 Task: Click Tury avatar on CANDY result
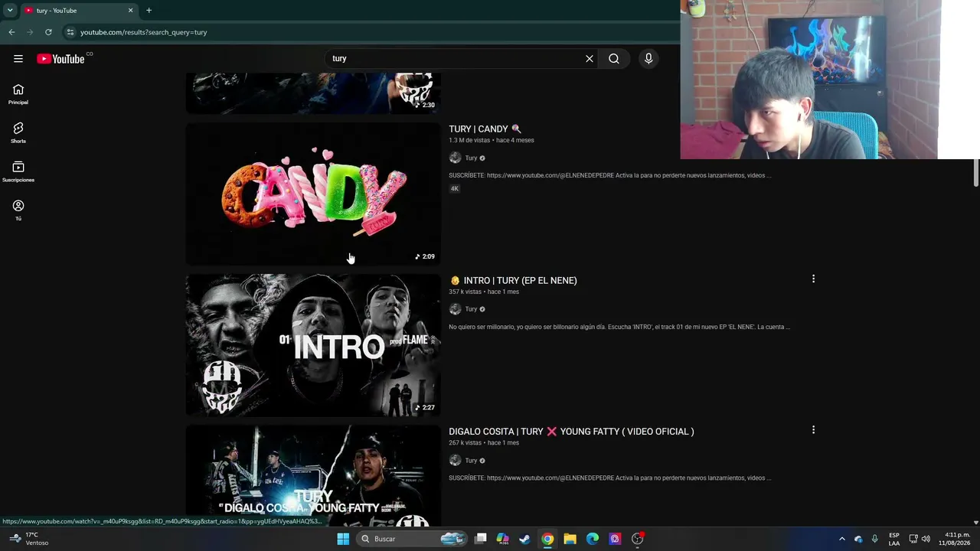(455, 158)
